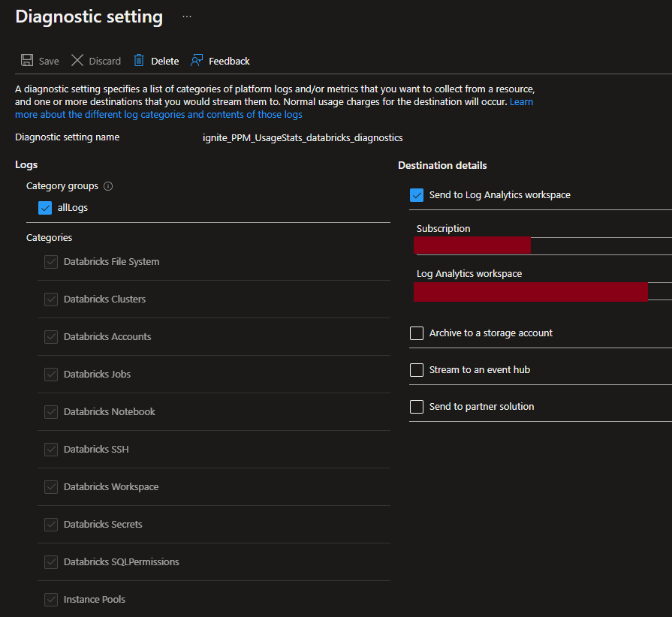Toggle Databricks File System category checkbox

(51, 262)
